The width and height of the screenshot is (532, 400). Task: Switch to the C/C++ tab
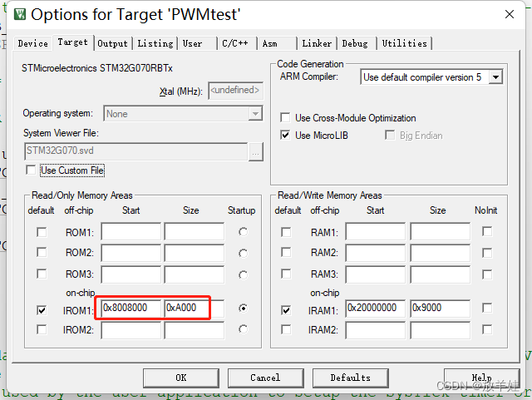coord(235,43)
